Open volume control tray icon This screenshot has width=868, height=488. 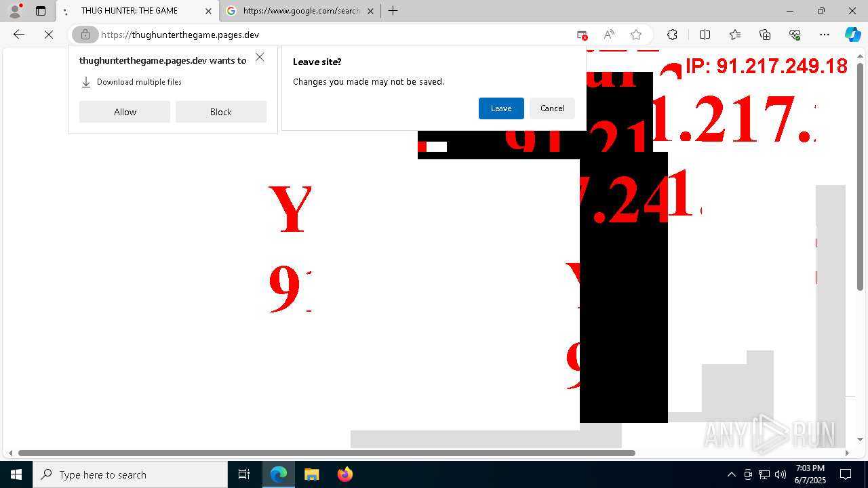pyautogui.click(x=781, y=474)
